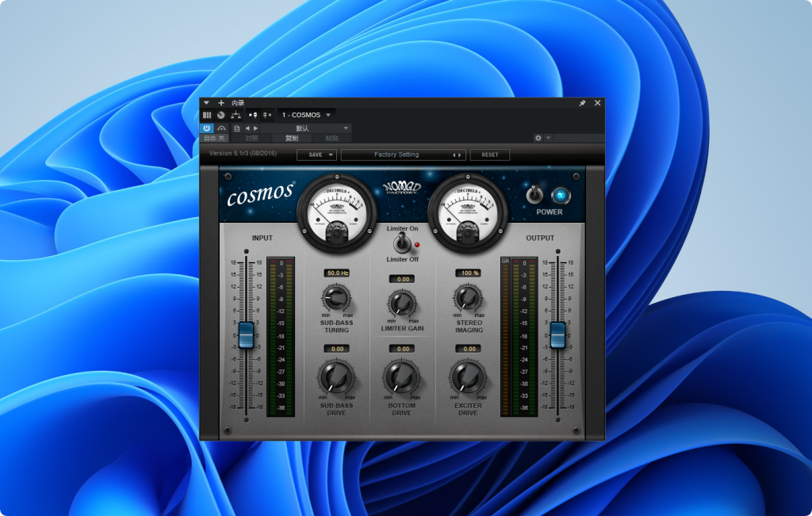Click the round dial icon in toolbar
This screenshot has height=516, width=812.
221,115
